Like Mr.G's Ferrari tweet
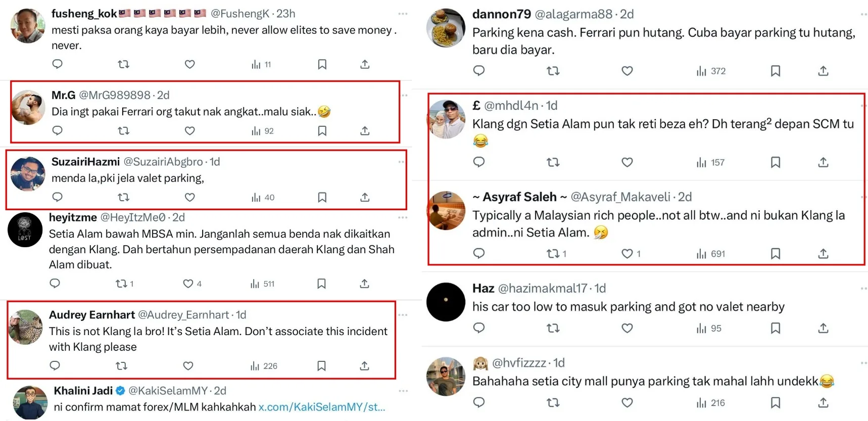868x421 pixels. 189,131
